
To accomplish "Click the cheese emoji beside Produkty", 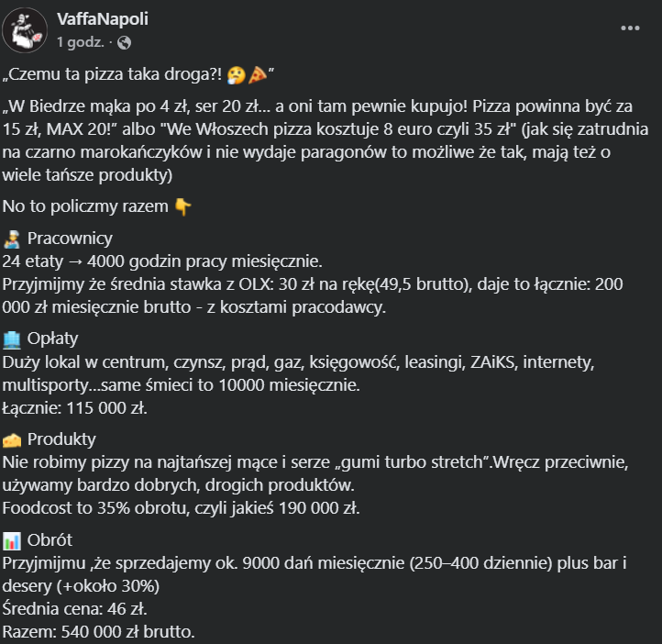I will point(13,439).
